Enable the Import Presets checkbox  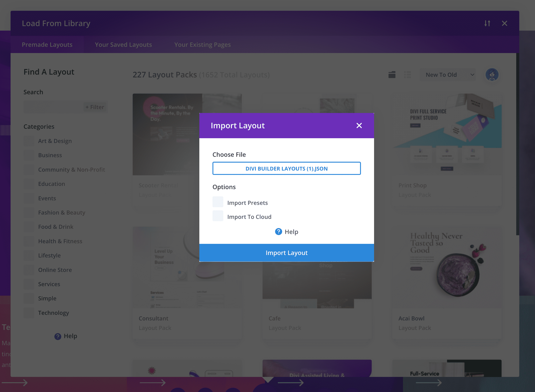[x=218, y=202]
